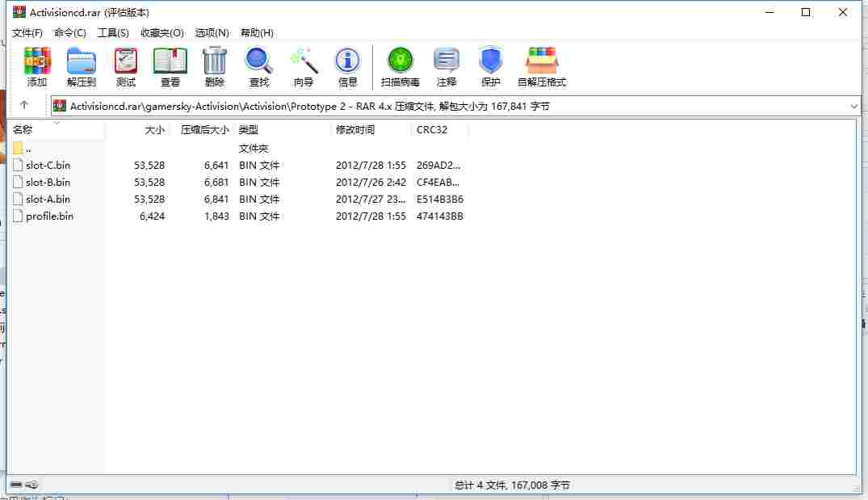Image resolution: width=868 pixels, height=500 pixels.
Task: Sort by CRC32 column header
Action: pyautogui.click(x=439, y=129)
